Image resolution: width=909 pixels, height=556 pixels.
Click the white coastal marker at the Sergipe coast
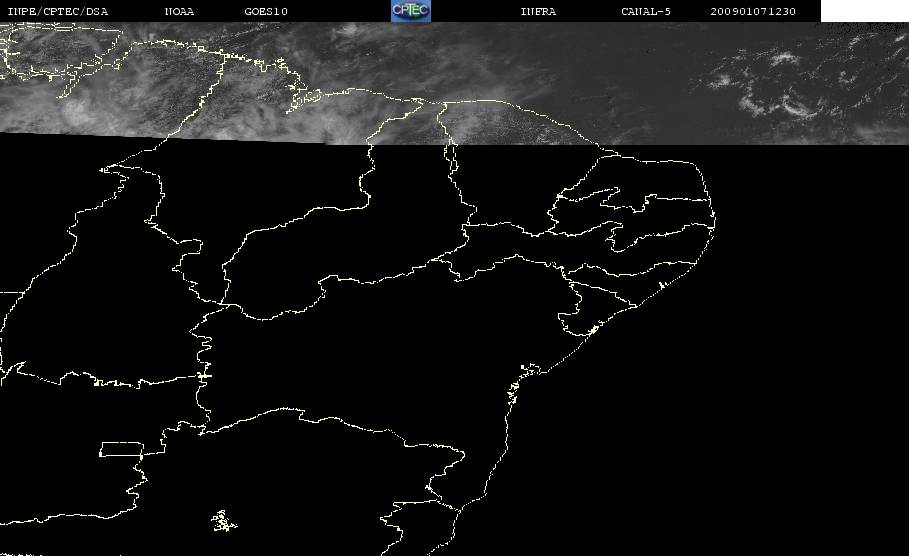[592, 330]
